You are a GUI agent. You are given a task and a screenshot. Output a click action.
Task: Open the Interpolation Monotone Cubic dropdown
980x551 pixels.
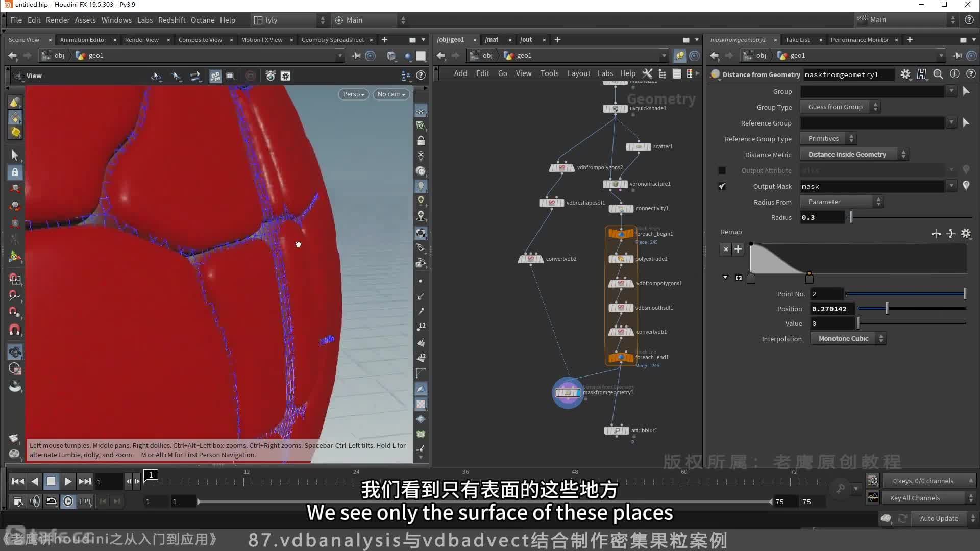pyautogui.click(x=848, y=339)
